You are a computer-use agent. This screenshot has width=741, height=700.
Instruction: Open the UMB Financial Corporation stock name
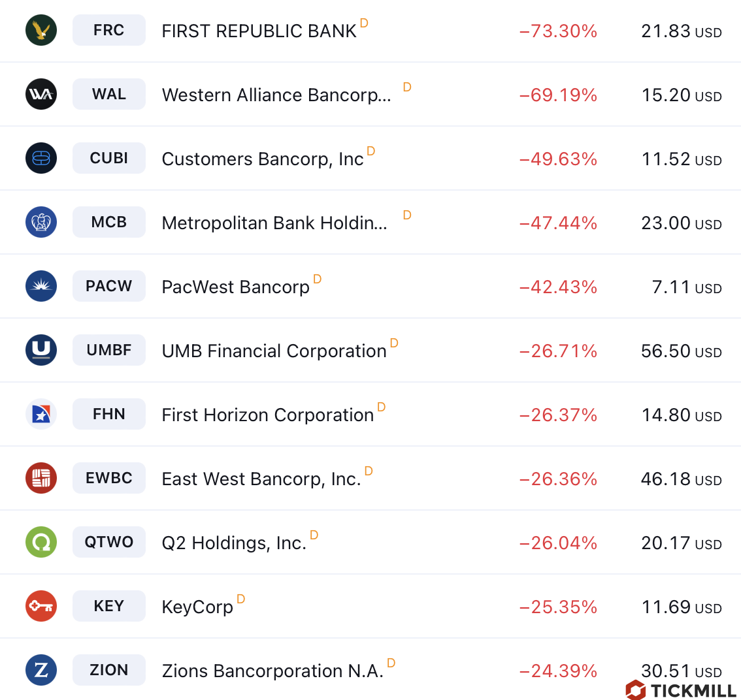tap(274, 351)
